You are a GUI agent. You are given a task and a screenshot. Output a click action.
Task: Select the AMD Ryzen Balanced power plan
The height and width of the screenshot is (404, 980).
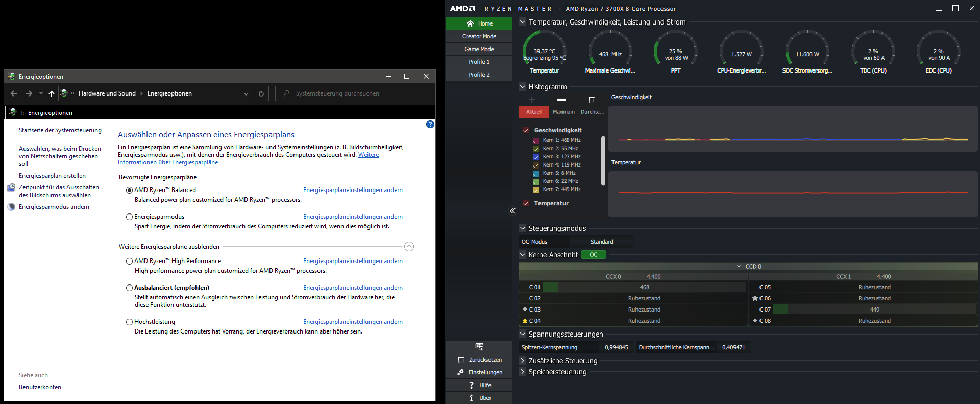pos(129,190)
